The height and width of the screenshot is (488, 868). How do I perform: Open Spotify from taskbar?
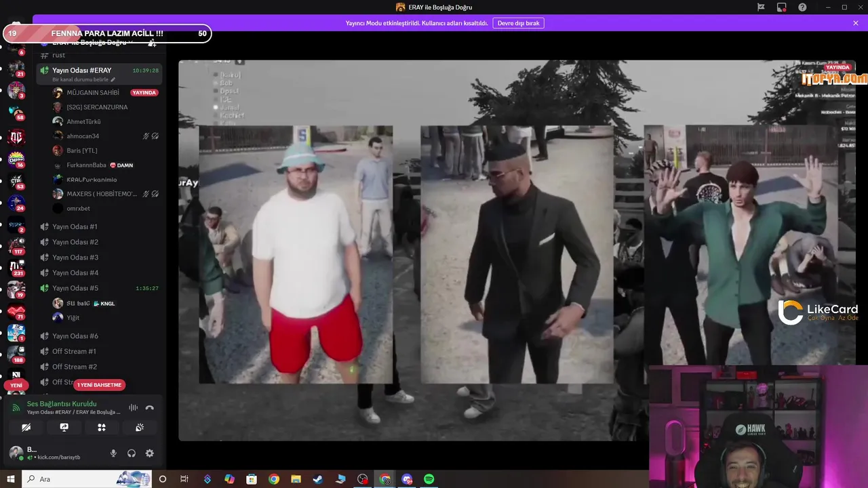(429, 479)
